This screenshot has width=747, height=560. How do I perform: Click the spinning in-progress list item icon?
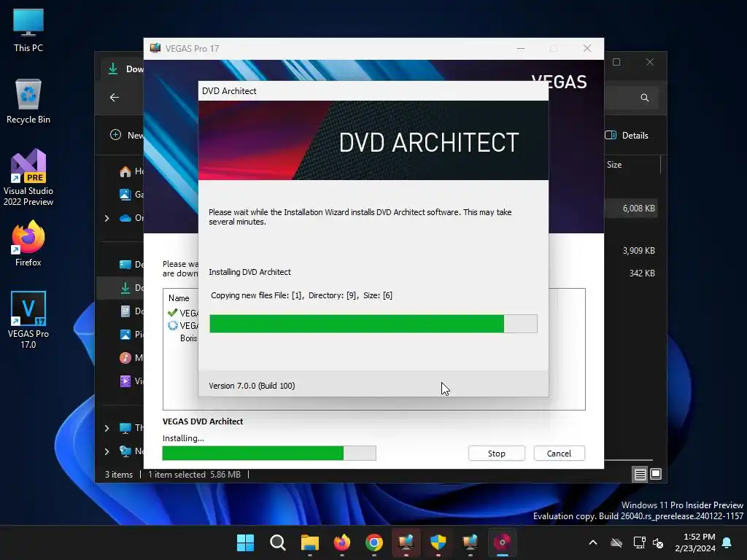(172, 326)
